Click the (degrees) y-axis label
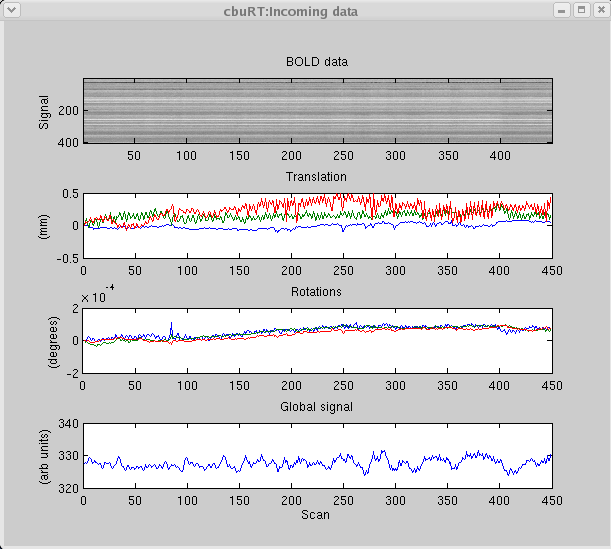Image resolution: width=611 pixels, height=549 pixels. 44,340
